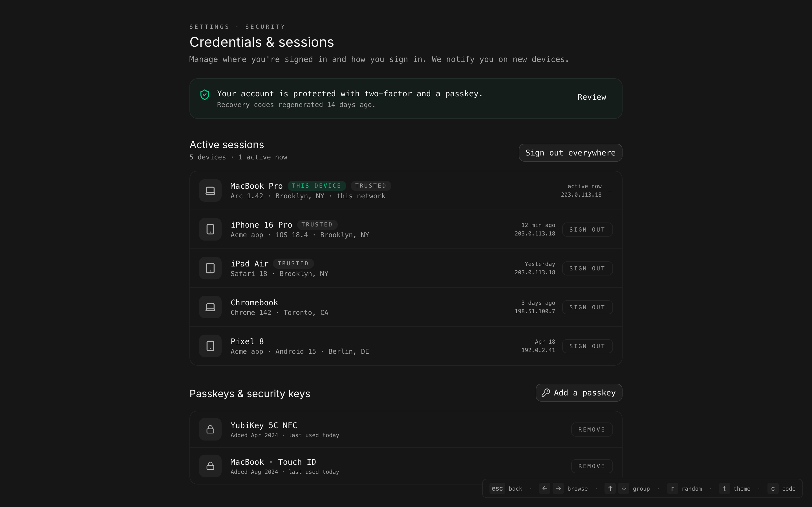
Task: Sign out the Chromebook session
Action: [x=587, y=308]
